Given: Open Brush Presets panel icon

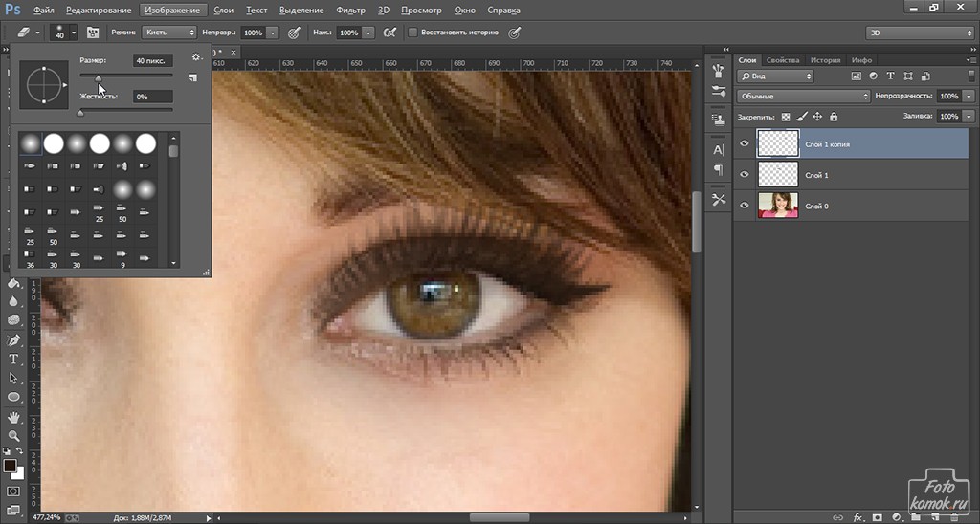Looking at the screenshot, I should coord(719,71).
